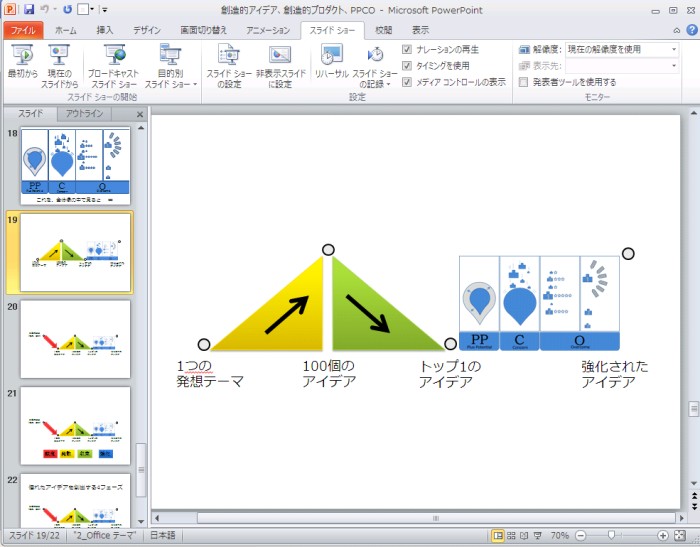Viewport: 700px width, 547px height.
Task: Close the slide thumbnail pane
Action: tap(140, 114)
